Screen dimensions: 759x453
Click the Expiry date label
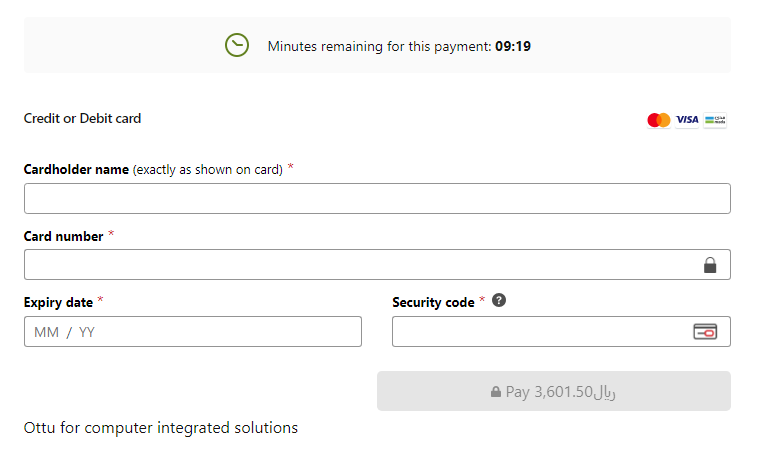click(x=58, y=302)
